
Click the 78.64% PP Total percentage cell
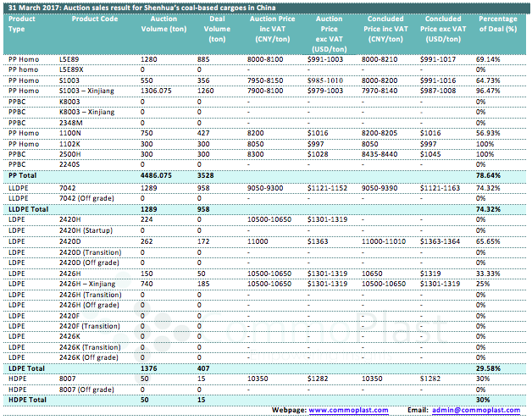coord(488,173)
